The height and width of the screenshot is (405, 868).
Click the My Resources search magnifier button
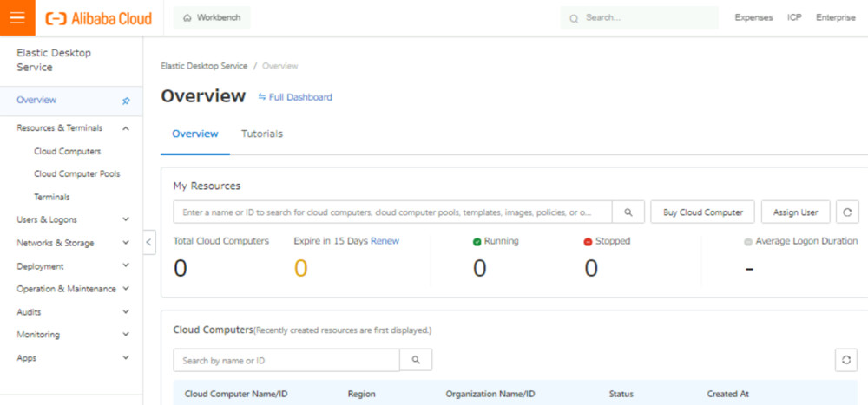(628, 212)
